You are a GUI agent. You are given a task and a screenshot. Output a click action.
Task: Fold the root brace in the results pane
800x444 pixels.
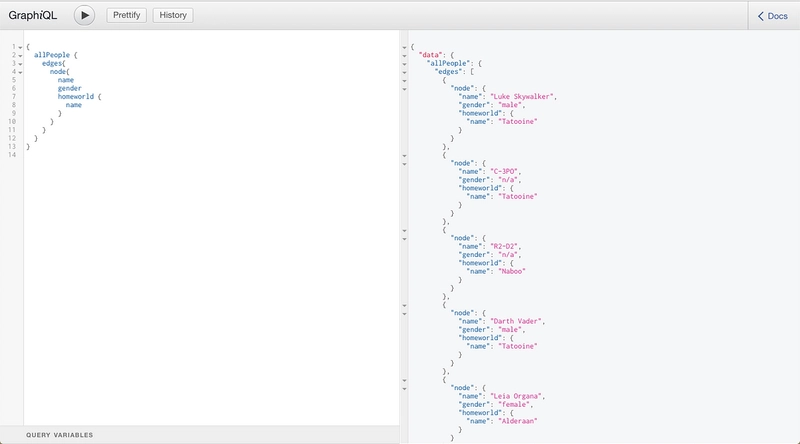click(405, 47)
